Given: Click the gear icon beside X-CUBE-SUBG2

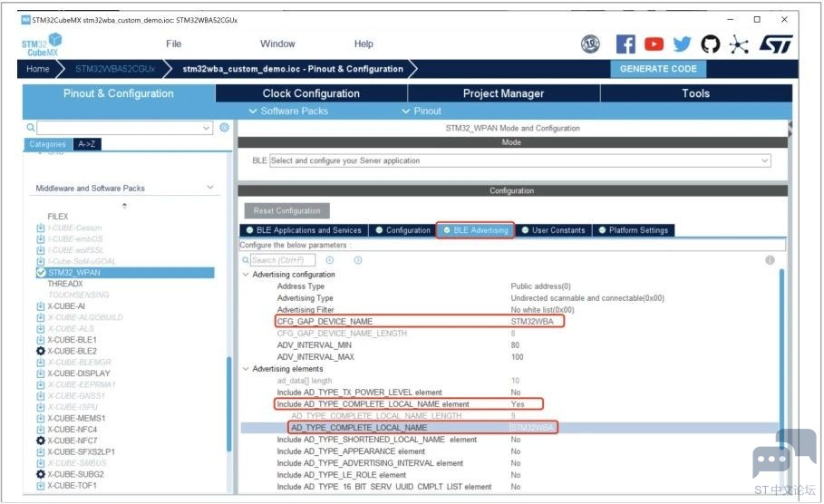Looking at the screenshot, I should [41, 474].
